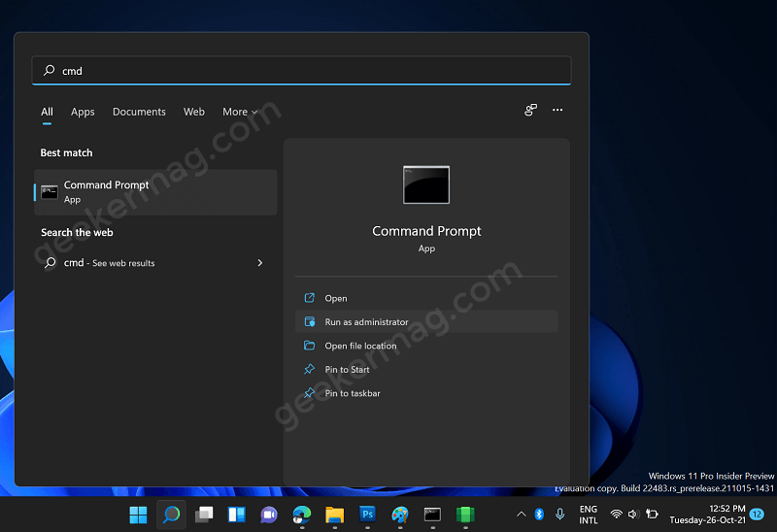777x532 pixels.
Task: Open the Windows Start button
Action: tap(138, 515)
